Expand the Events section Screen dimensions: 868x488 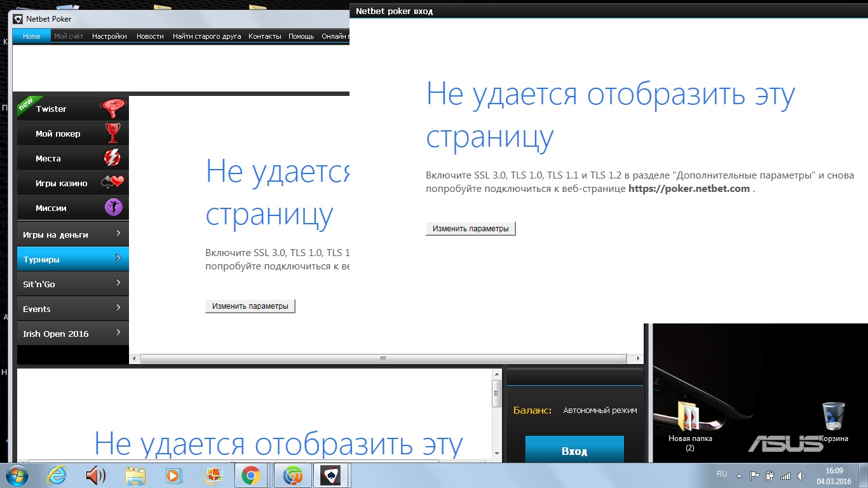[x=73, y=309]
